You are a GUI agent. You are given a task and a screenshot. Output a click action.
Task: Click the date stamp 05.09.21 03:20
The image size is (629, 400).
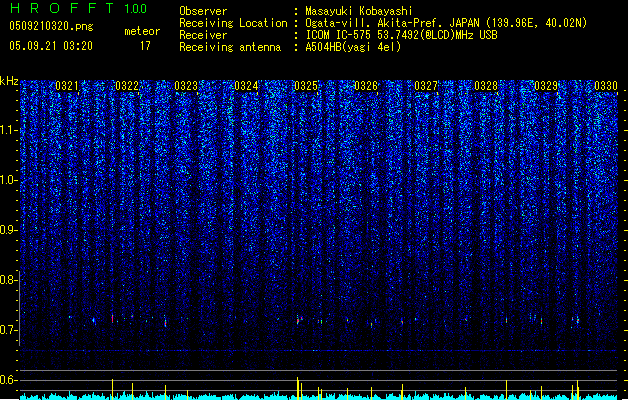point(51,46)
